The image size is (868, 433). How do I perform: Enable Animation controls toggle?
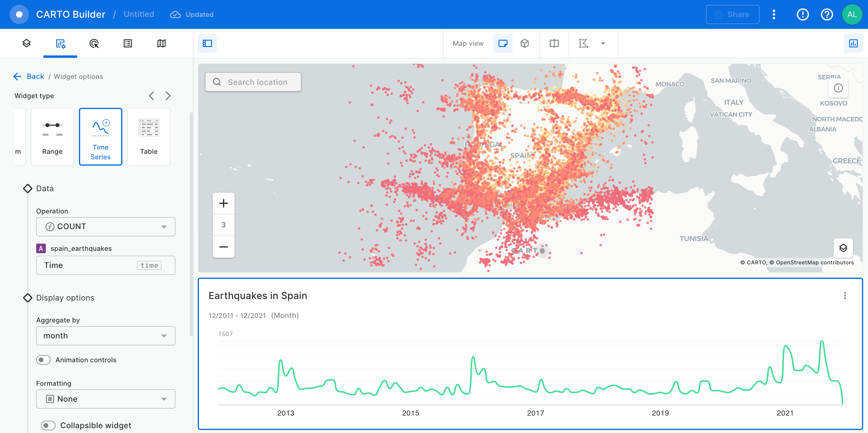[43, 360]
